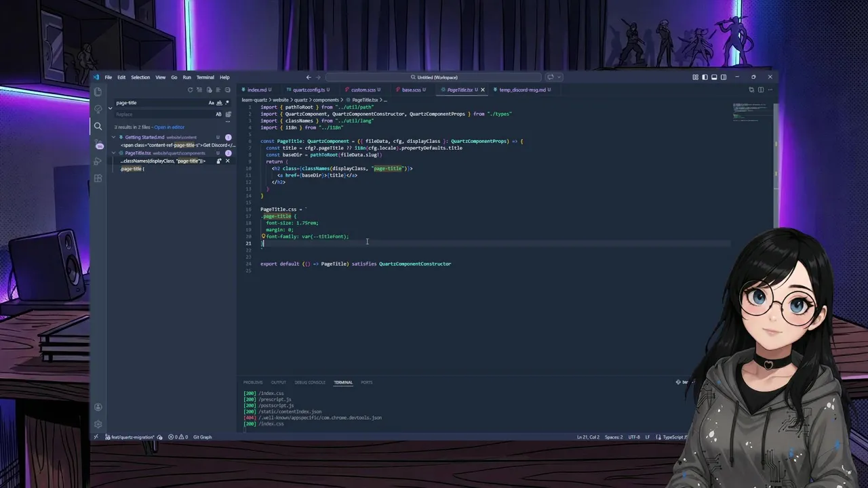Toggle Match Case in search box
Screen dimensions: 868x488
(x=211, y=103)
